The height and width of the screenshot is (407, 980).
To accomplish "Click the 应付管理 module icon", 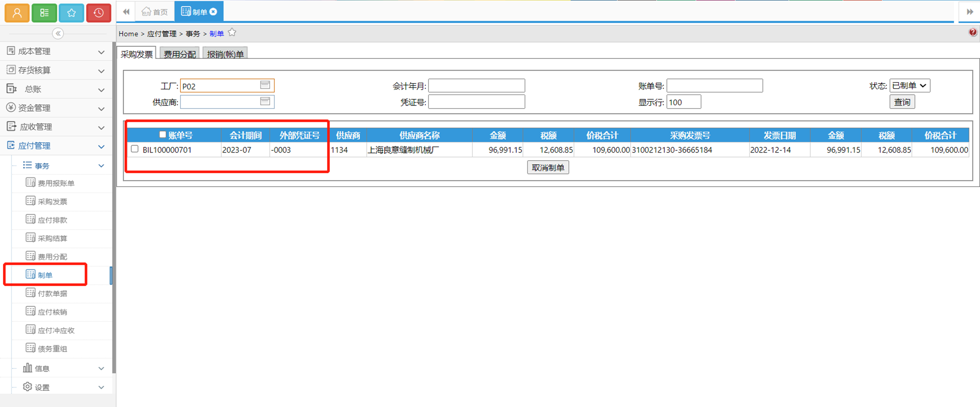I will (x=11, y=145).
